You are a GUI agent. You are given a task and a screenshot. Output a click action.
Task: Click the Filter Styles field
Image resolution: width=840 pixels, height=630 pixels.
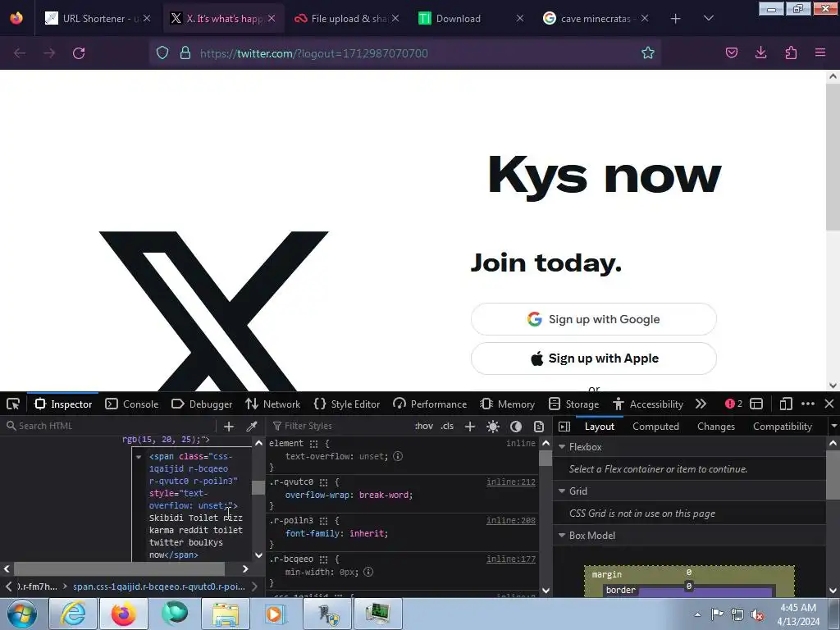click(339, 426)
